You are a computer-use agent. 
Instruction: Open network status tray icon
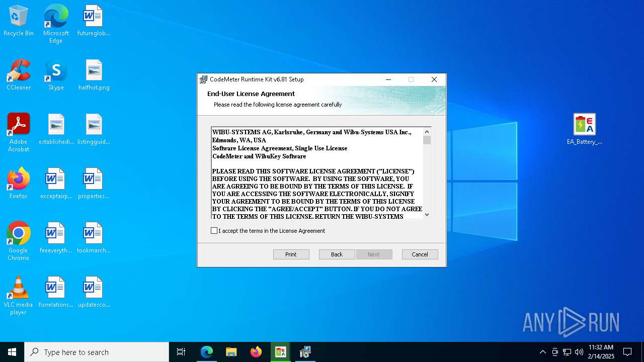click(x=567, y=352)
